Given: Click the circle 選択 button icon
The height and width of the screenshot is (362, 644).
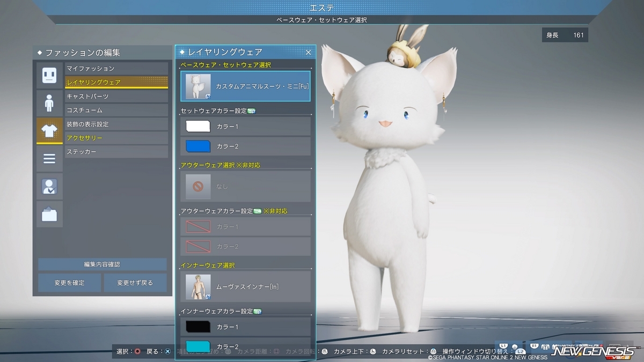Looking at the screenshot, I should click(137, 352).
